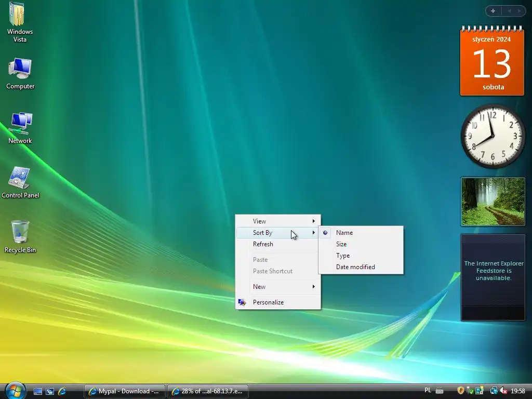This screenshot has width=532, height=399.
Task: Sort desktop icons by Date modified
Action: 361,267
